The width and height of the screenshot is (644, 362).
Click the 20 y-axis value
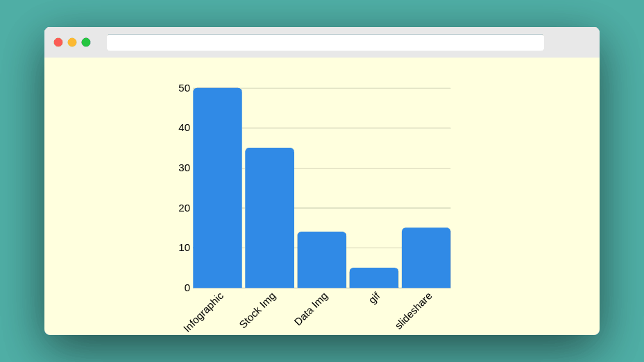point(185,208)
